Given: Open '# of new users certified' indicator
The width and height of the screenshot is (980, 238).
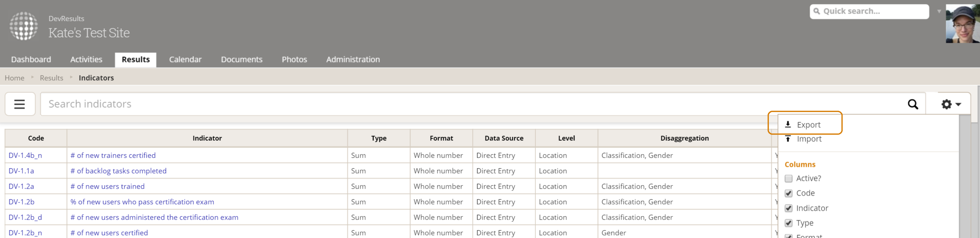Looking at the screenshot, I should point(109,233).
